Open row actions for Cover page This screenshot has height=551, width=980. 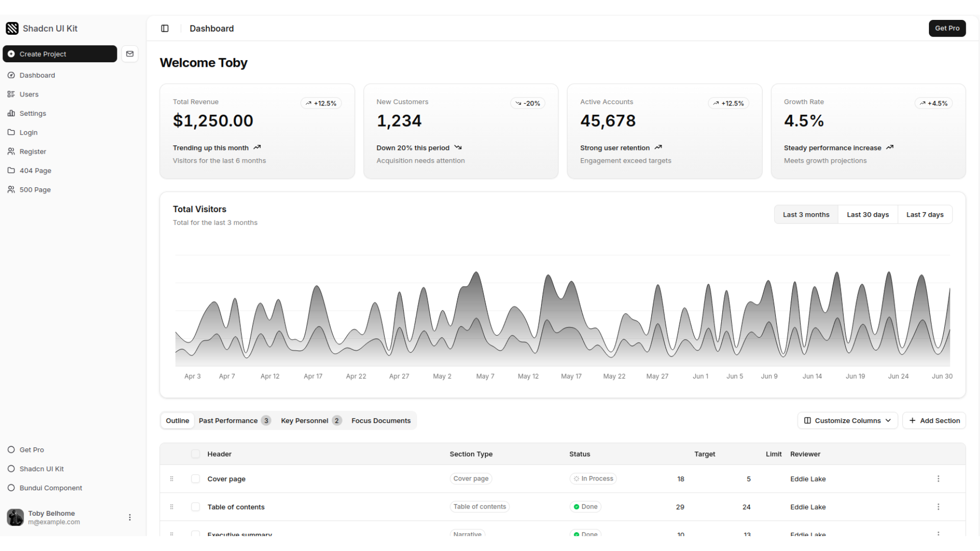click(938, 479)
